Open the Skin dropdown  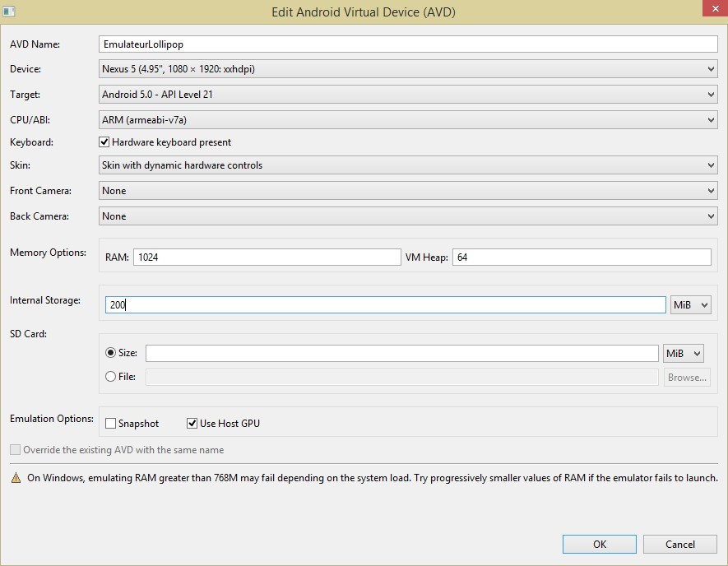coord(408,165)
